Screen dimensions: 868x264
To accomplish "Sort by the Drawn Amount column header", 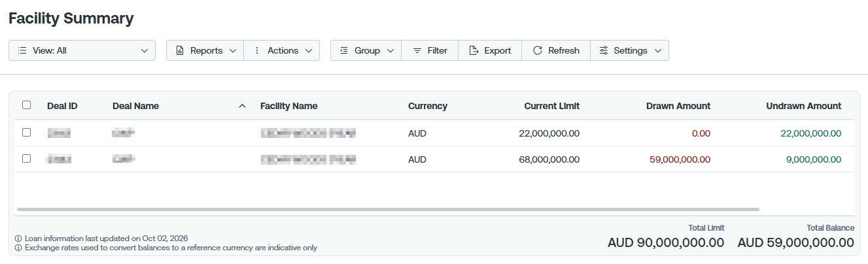I will point(678,106).
